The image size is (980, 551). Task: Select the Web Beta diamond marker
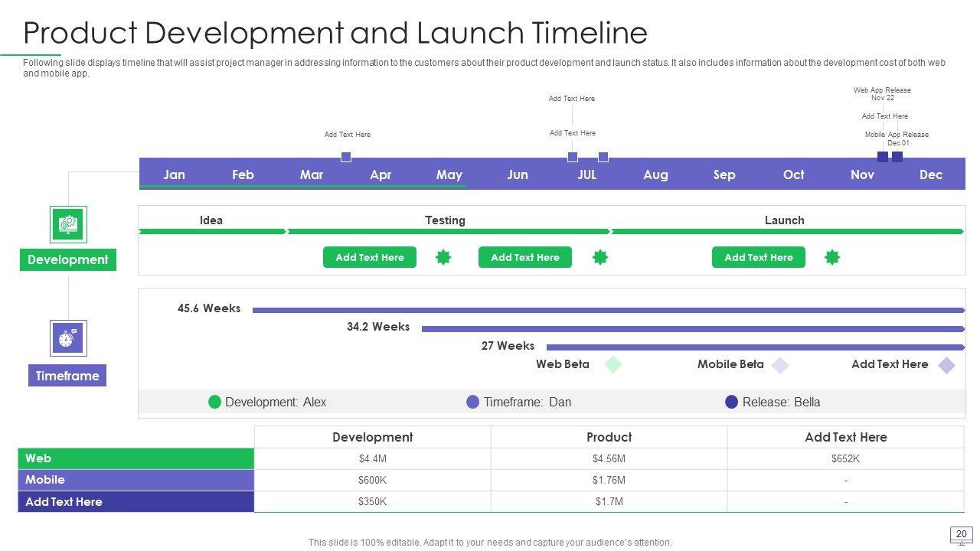[613, 365]
